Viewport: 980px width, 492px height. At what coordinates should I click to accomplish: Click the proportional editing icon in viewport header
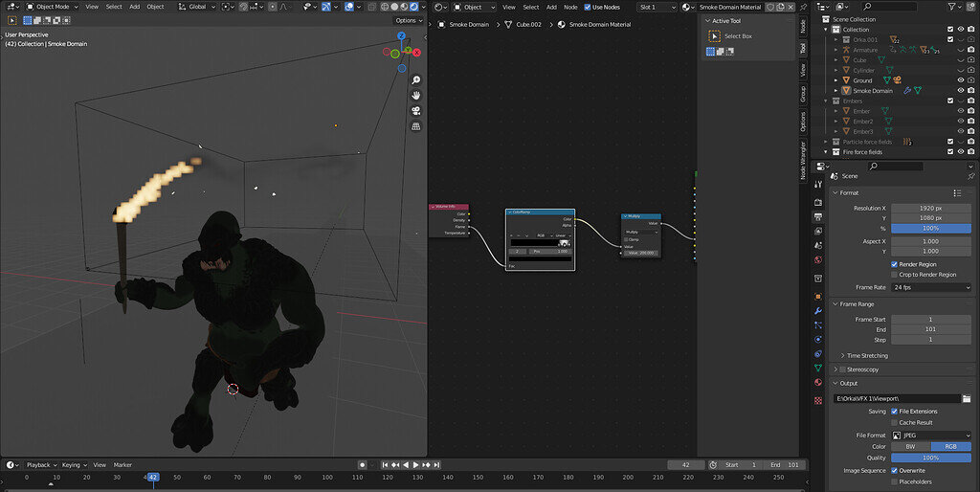coord(273,7)
